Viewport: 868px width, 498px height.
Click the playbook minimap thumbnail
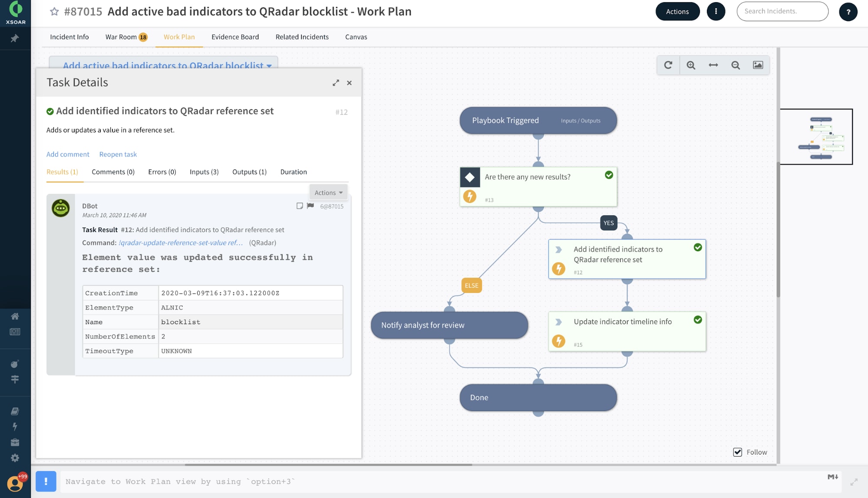[816, 136]
